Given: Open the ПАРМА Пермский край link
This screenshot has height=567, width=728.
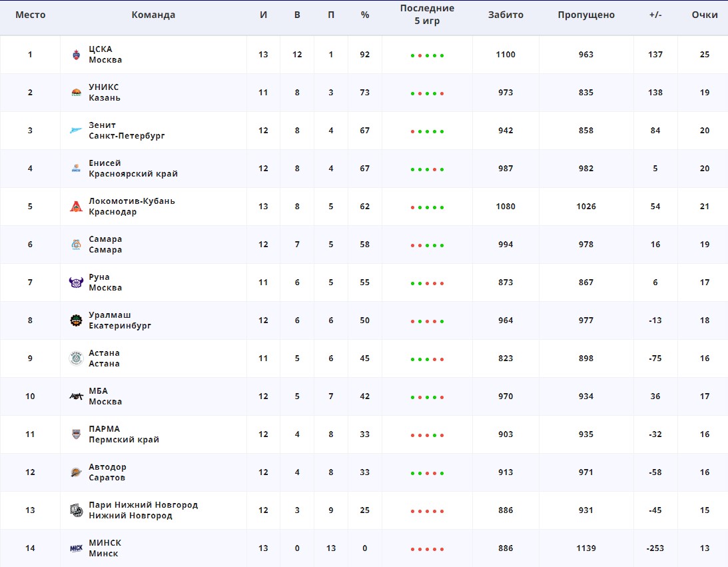Looking at the screenshot, I should tap(124, 434).
